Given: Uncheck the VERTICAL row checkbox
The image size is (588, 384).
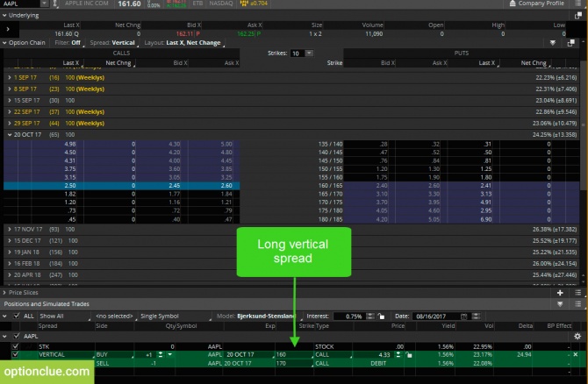Looking at the screenshot, I should coord(15,354).
